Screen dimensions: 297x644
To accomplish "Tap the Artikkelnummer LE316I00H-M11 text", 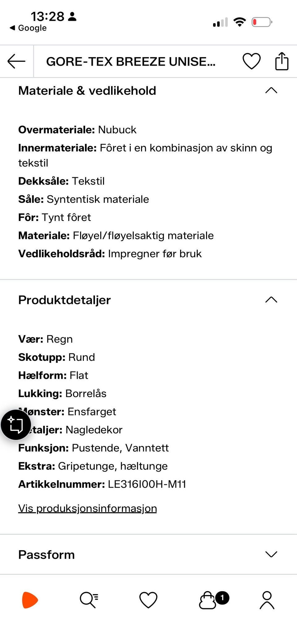I will pyautogui.click(x=102, y=484).
